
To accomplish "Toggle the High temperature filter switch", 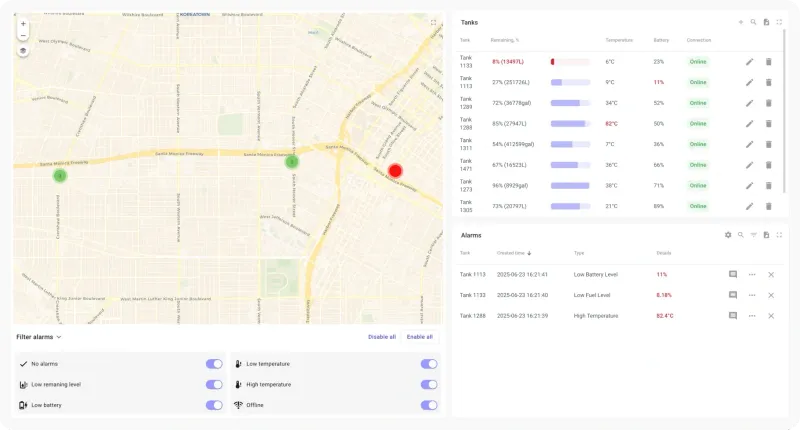I will [x=429, y=385].
